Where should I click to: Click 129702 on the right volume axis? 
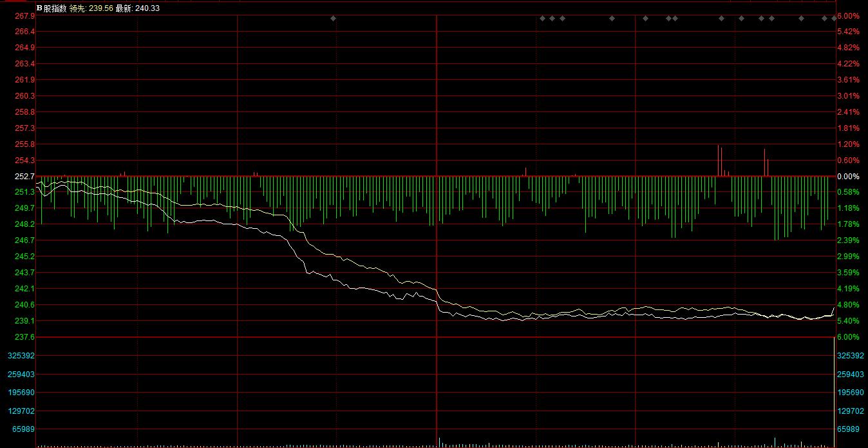pos(850,411)
